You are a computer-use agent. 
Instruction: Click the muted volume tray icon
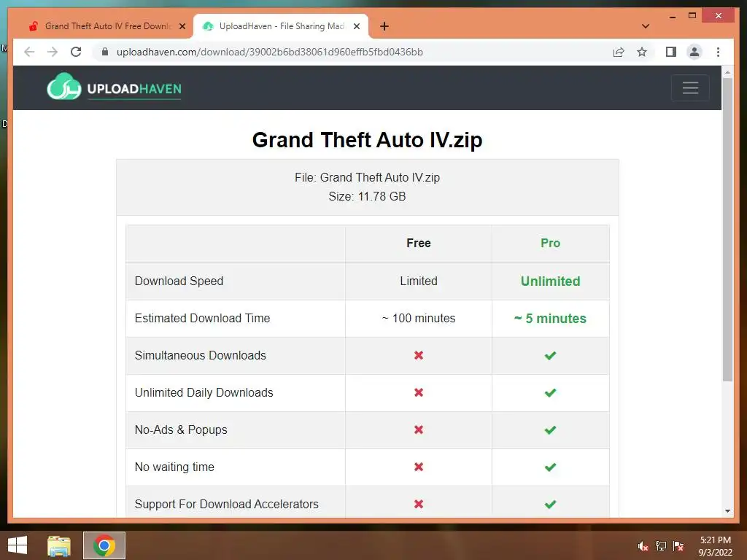point(643,545)
